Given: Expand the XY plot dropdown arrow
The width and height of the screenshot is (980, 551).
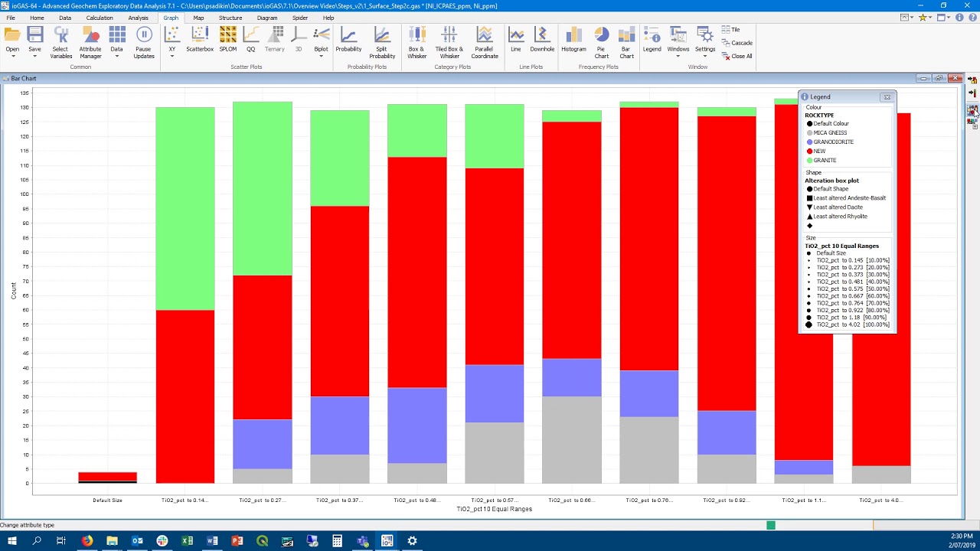Looking at the screenshot, I should pos(171,56).
